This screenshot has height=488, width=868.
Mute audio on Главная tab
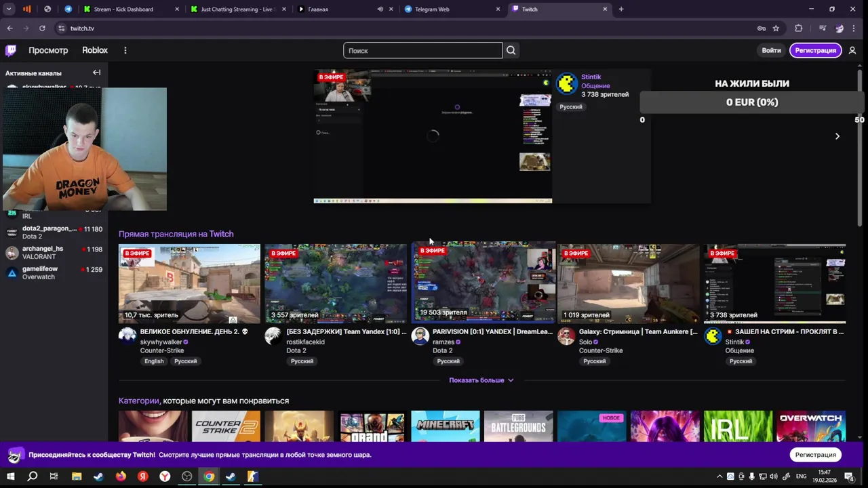click(380, 9)
